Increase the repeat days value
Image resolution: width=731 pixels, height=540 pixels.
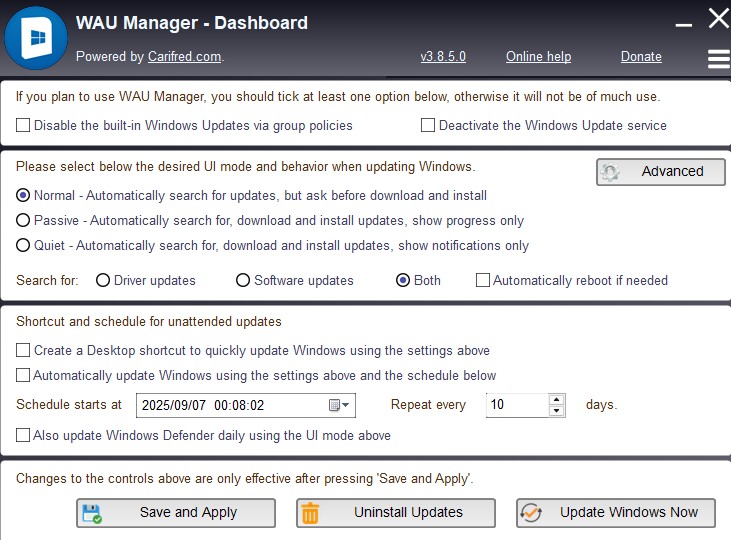[x=557, y=400]
